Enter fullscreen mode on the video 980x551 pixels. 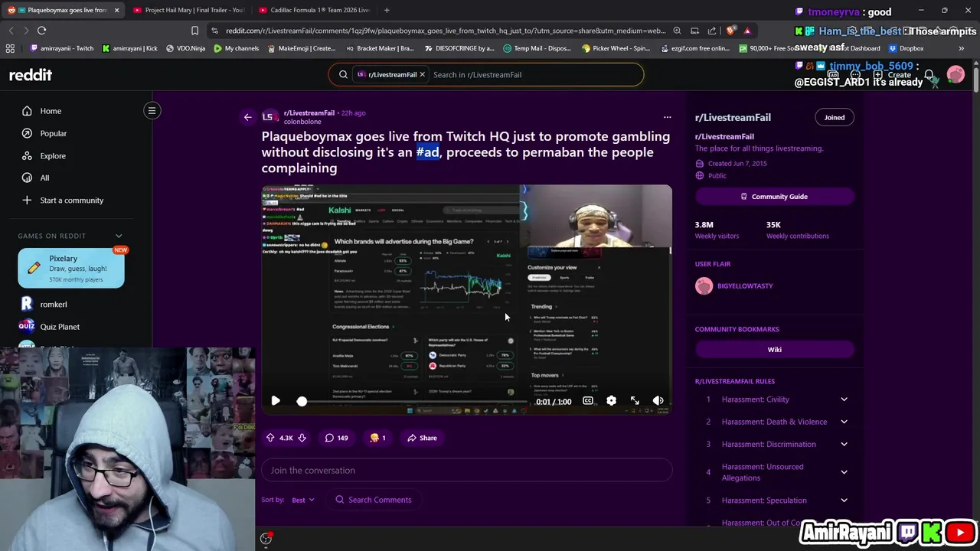coord(635,401)
